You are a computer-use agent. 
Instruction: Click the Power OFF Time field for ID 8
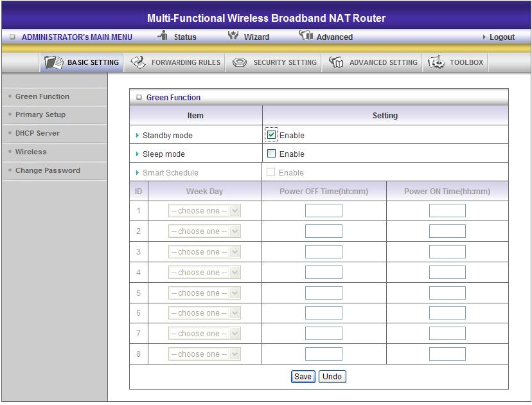[x=324, y=354]
